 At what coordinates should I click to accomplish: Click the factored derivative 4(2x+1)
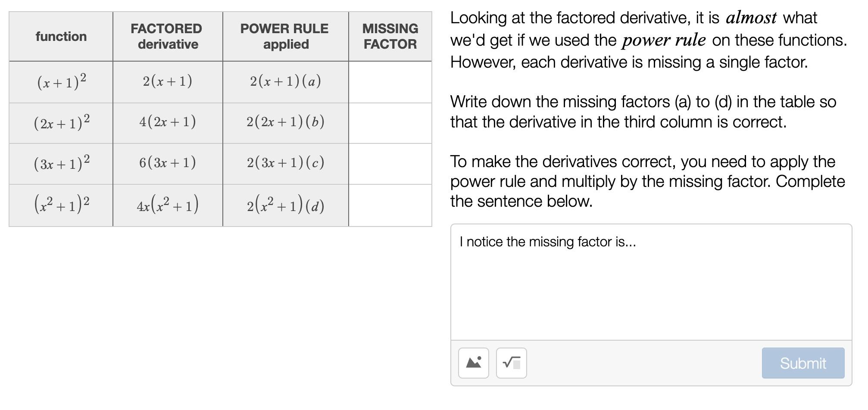pyautogui.click(x=168, y=122)
